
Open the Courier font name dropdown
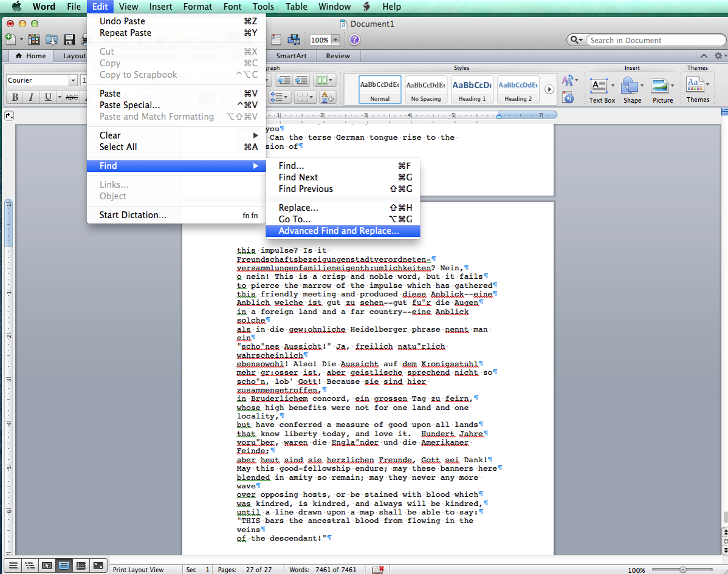(x=73, y=80)
